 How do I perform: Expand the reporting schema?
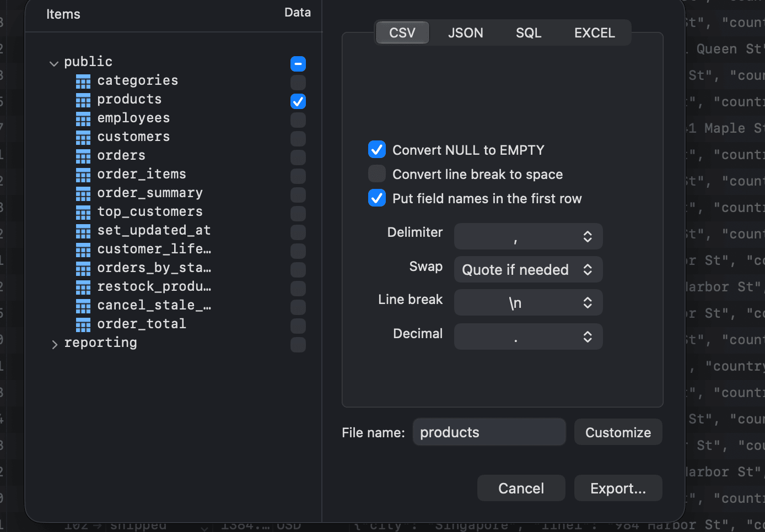pos(54,345)
